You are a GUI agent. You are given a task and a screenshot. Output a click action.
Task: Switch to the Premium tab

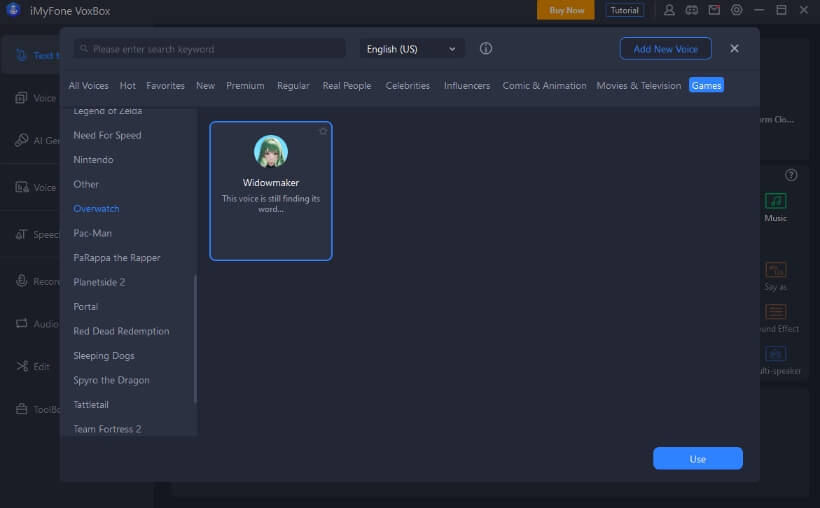tap(245, 85)
